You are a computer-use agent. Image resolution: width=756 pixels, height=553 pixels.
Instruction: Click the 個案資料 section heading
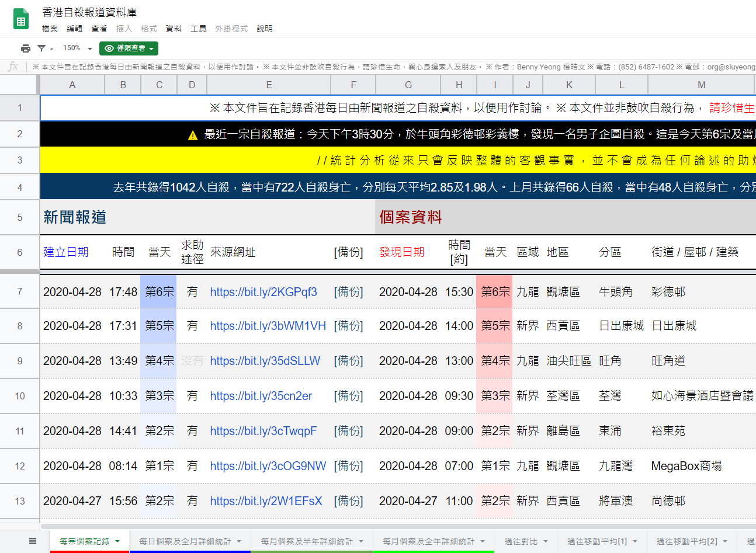[x=411, y=217]
